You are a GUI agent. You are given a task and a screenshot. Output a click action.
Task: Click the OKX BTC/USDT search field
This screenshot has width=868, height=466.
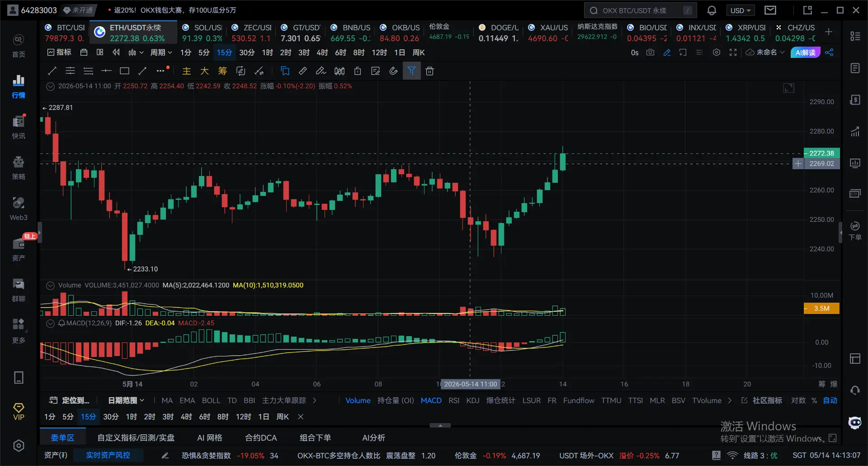click(x=640, y=10)
